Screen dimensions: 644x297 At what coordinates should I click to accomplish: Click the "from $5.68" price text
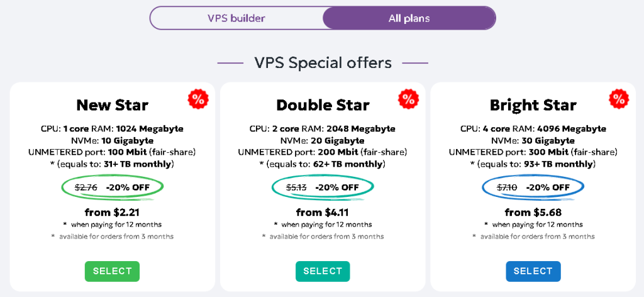coord(533,212)
